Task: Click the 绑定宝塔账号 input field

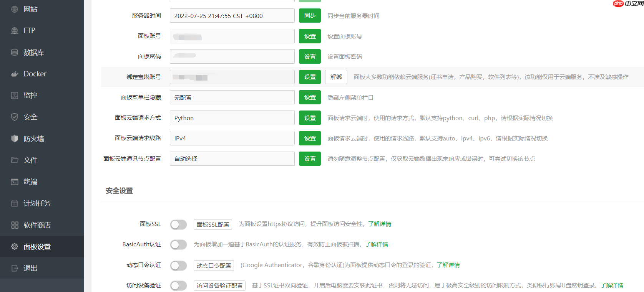Action: click(x=232, y=77)
